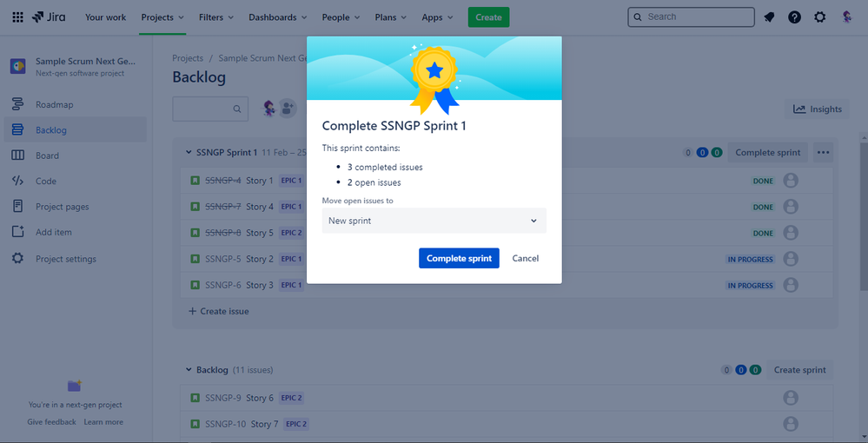Open the sprint more actions ellipsis

click(x=823, y=152)
